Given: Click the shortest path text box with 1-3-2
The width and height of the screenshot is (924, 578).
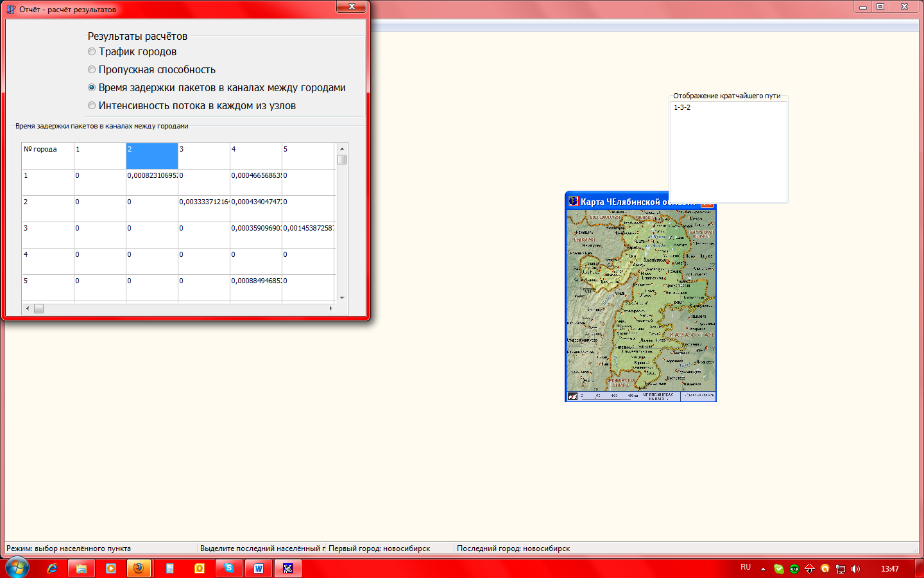Looking at the screenshot, I should tap(728, 151).
